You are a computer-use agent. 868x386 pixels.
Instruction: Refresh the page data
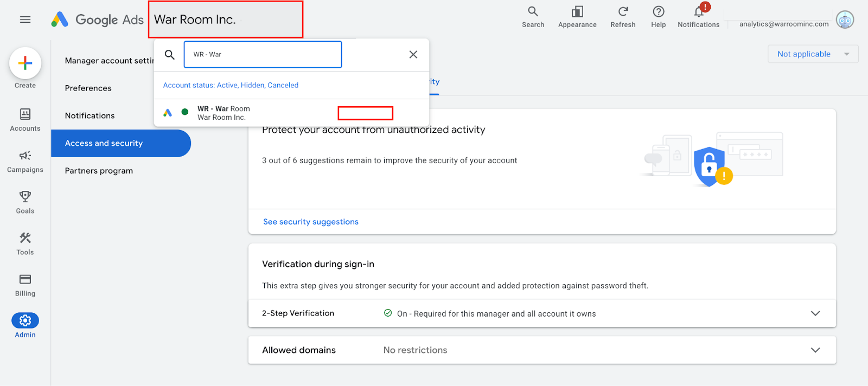pyautogui.click(x=623, y=17)
